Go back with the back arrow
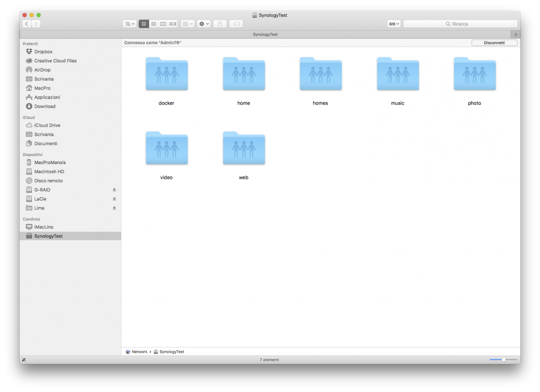The image size is (540, 392). click(27, 24)
